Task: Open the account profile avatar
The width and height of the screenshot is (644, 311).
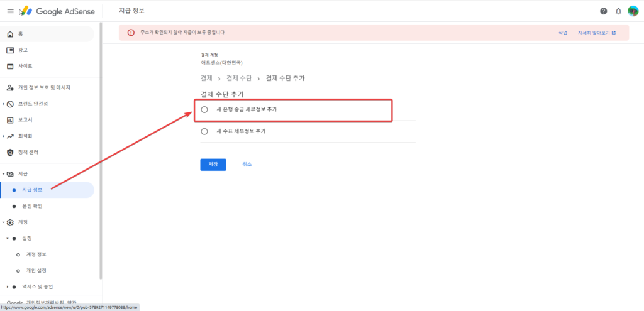Action: coord(633,11)
